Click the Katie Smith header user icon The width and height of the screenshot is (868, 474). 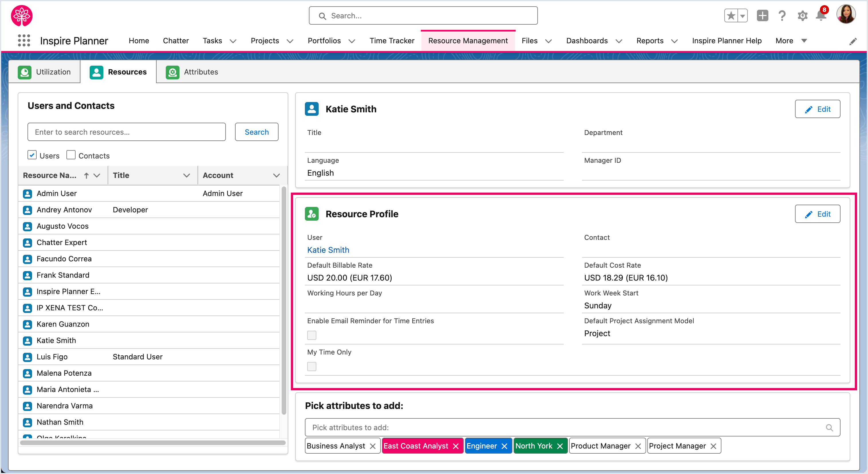click(x=312, y=109)
